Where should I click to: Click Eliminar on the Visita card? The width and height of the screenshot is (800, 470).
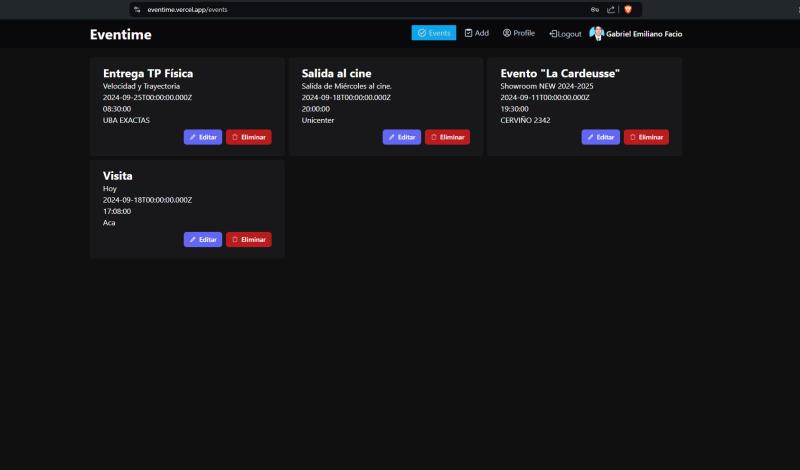(x=248, y=240)
